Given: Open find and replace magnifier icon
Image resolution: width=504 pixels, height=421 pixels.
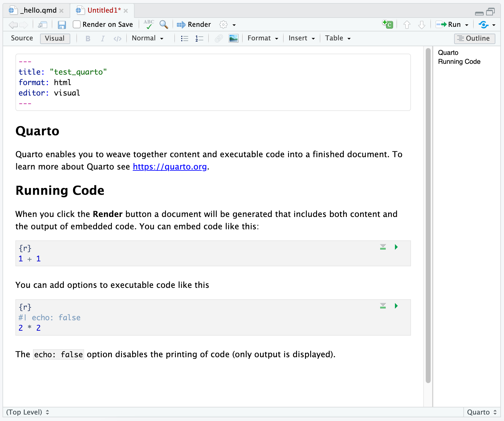Looking at the screenshot, I should point(164,24).
